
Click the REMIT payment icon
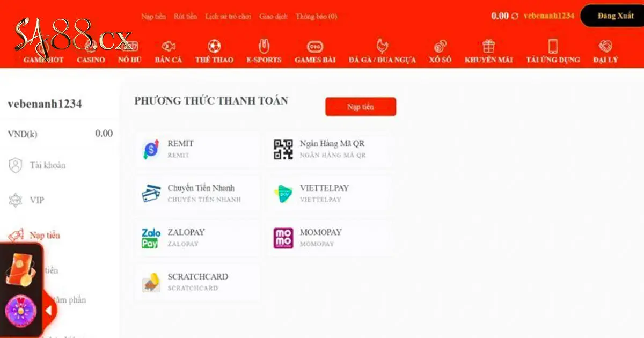(x=151, y=149)
